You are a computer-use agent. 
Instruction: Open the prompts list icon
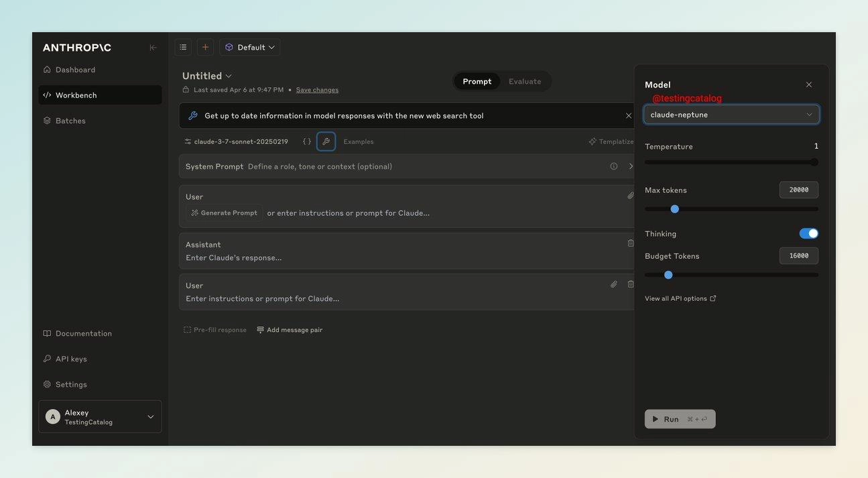coord(183,47)
